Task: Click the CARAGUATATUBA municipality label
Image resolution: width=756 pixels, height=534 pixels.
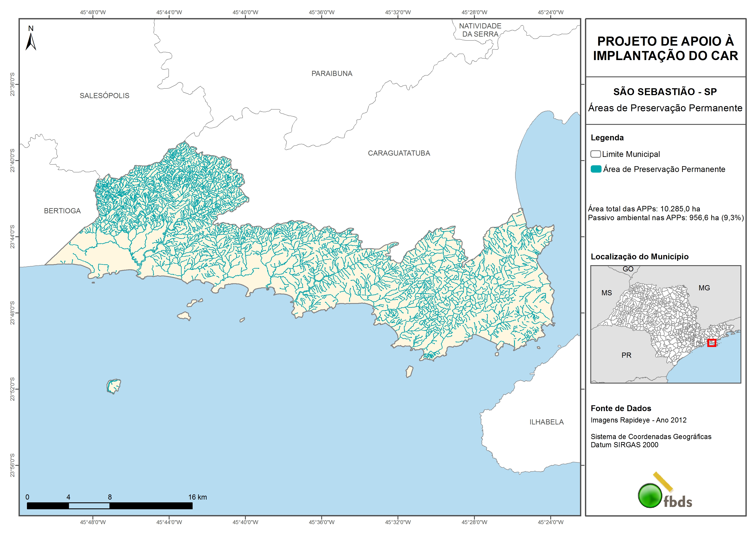Action: (x=399, y=153)
